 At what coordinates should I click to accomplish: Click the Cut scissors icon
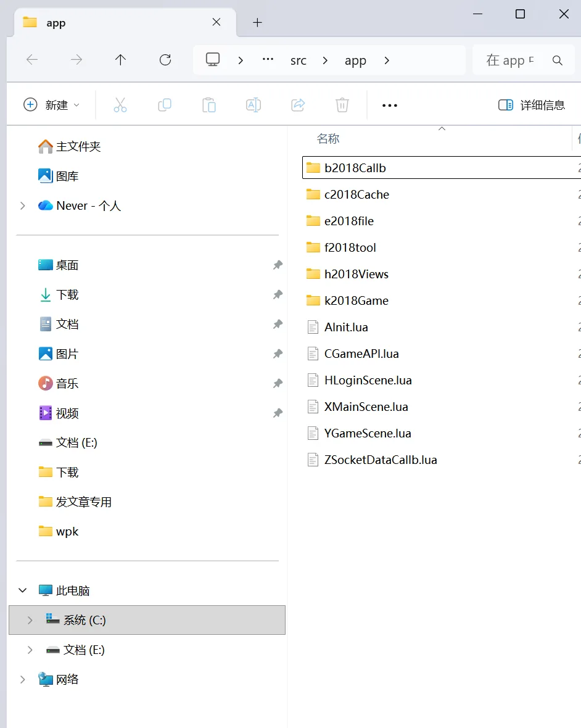click(120, 105)
